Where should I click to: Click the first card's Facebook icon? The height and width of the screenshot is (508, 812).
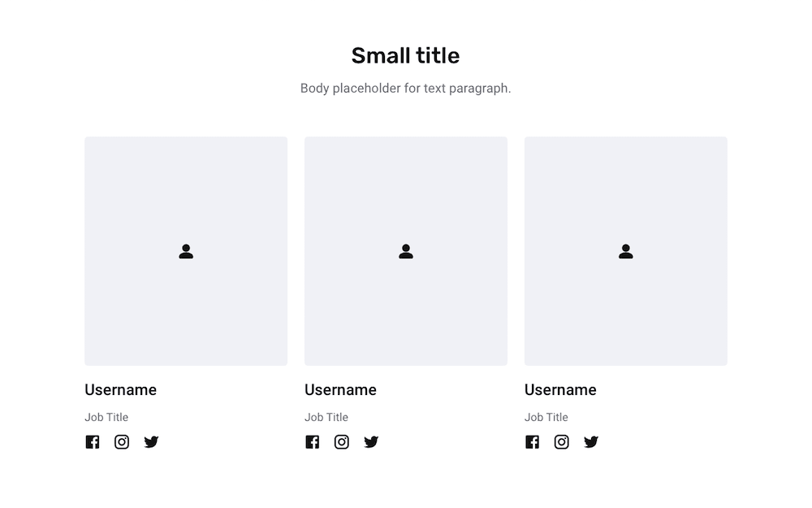tap(93, 441)
